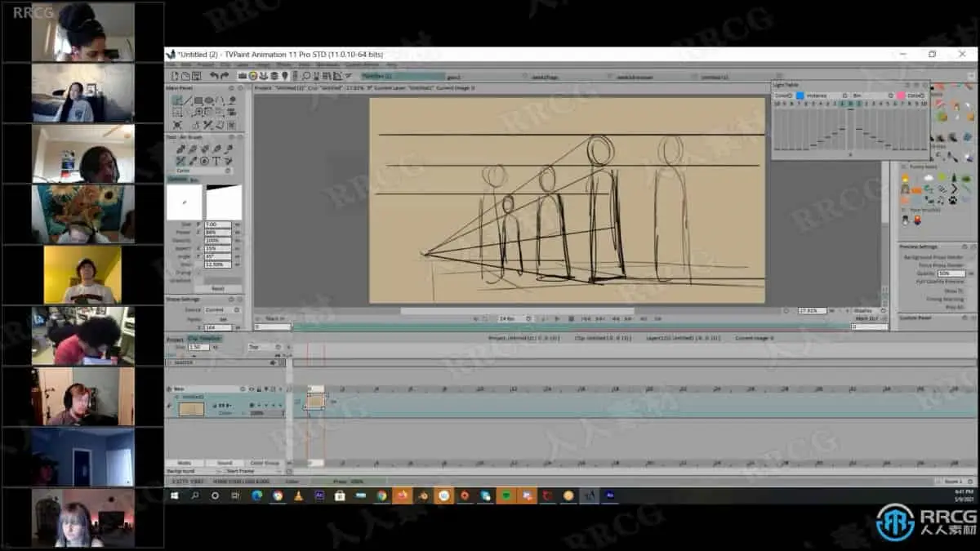Select the green tree custom brush

pyautogui.click(x=955, y=178)
